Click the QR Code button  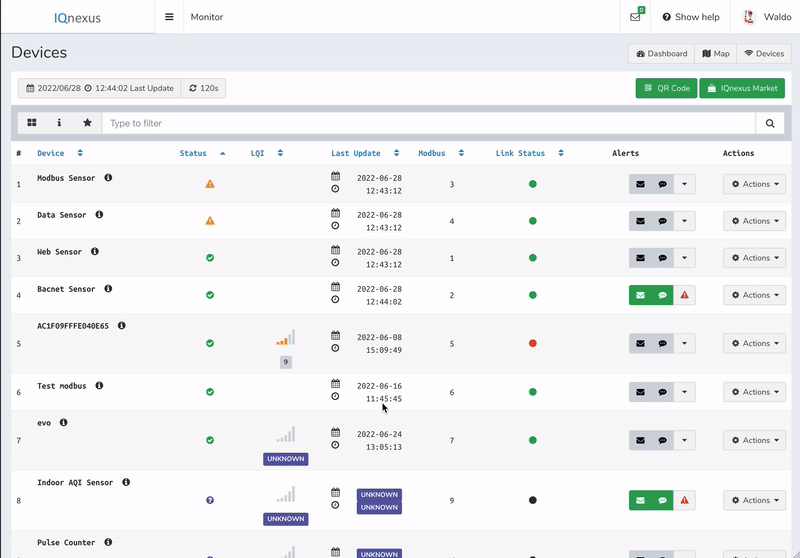666,88
